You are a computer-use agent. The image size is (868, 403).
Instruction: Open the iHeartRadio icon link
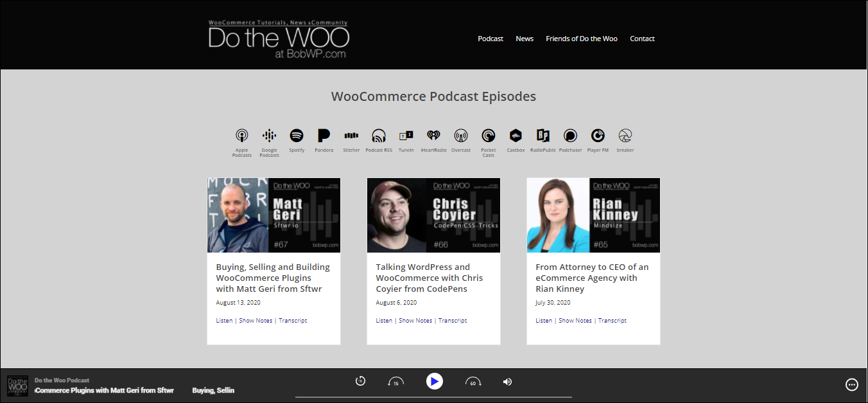(433, 136)
